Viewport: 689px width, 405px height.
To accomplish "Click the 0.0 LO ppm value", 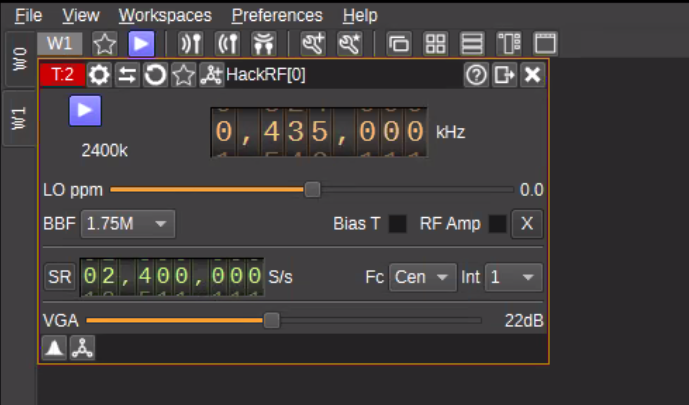I will click(532, 190).
